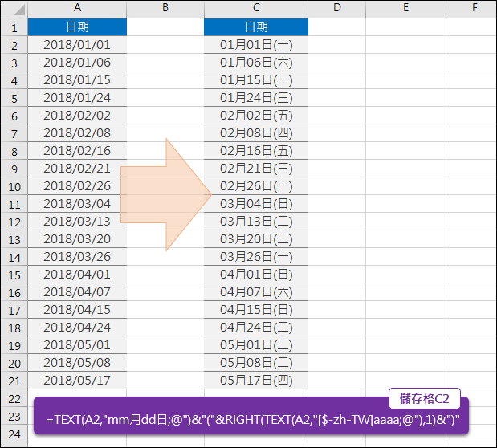Select column E header
The height and width of the screenshot is (448, 497).
tap(405, 9)
